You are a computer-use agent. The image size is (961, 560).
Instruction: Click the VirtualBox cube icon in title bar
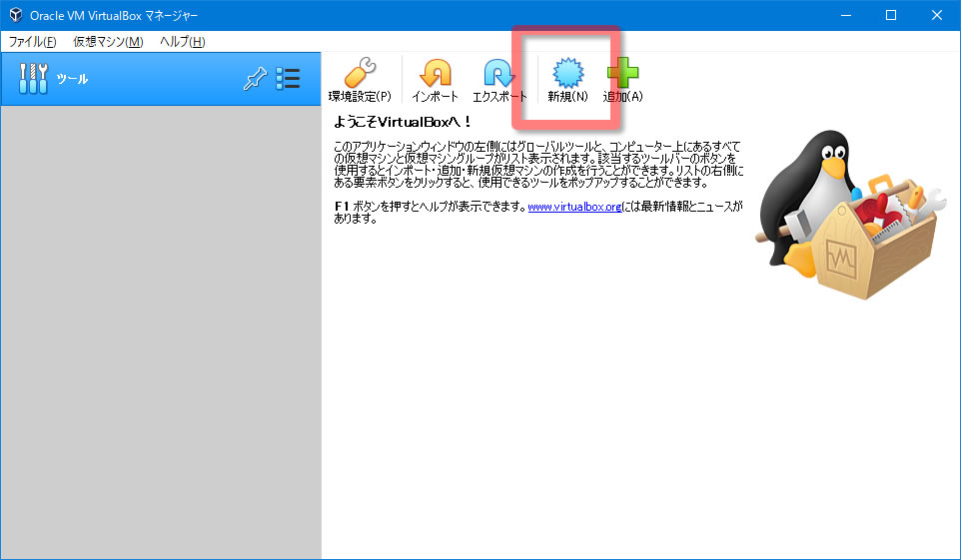(16, 15)
